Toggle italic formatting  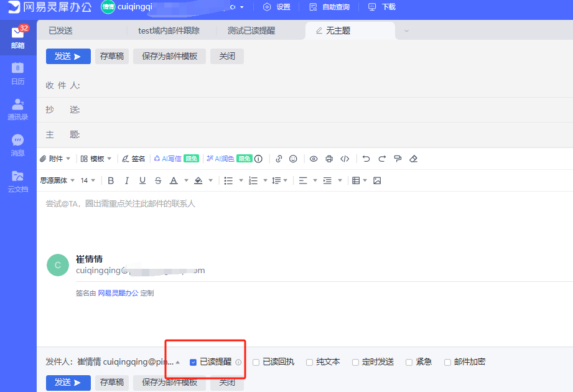click(127, 180)
